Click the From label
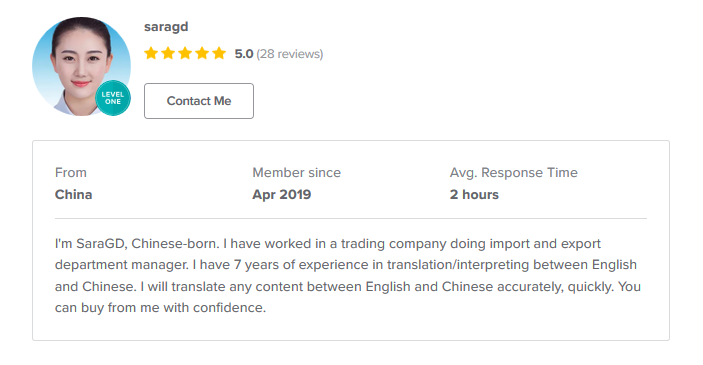 pyautogui.click(x=71, y=173)
